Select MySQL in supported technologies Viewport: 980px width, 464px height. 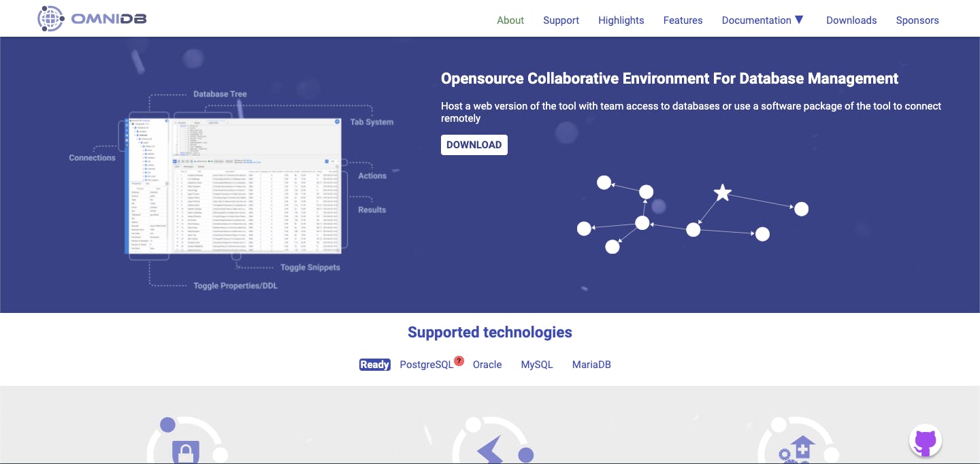tap(537, 365)
